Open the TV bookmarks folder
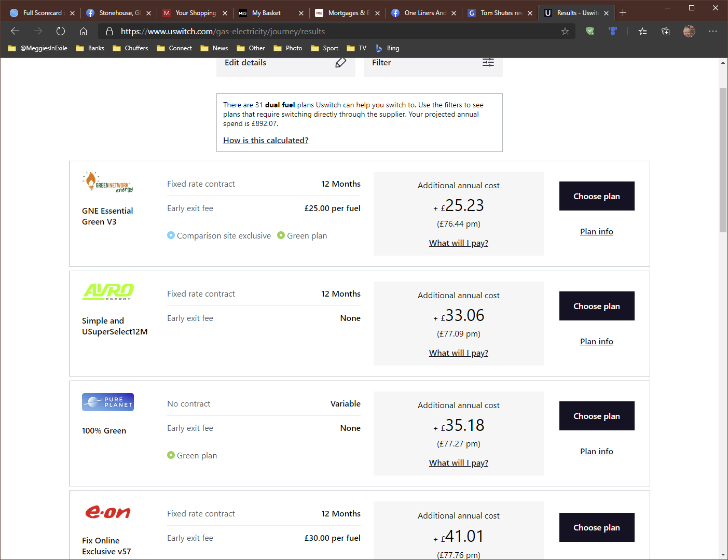728x560 pixels. pyautogui.click(x=356, y=48)
